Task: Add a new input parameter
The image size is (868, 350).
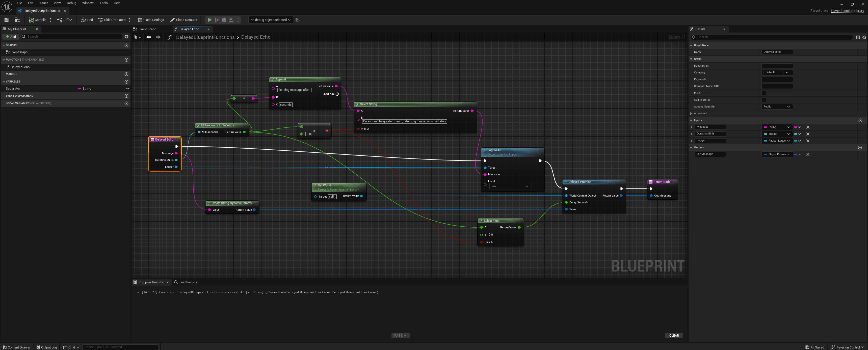Action: pyautogui.click(x=860, y=120)
